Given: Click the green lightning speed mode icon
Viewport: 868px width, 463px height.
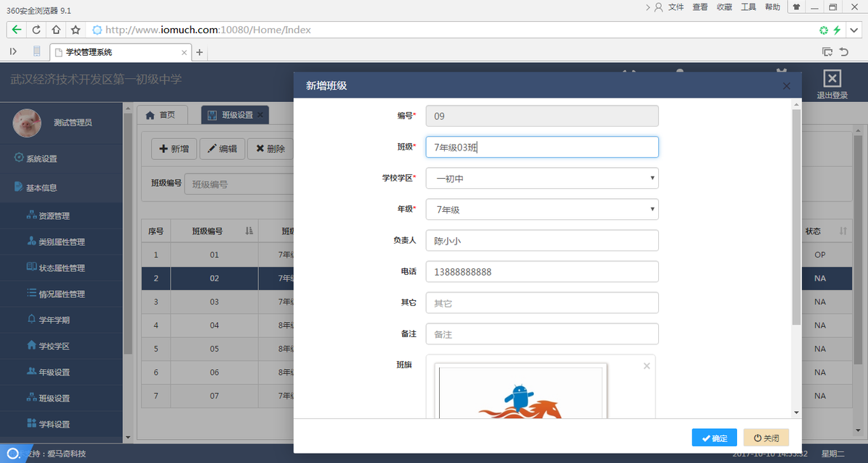Looking at the screenshot, I should tap(837, 30).
